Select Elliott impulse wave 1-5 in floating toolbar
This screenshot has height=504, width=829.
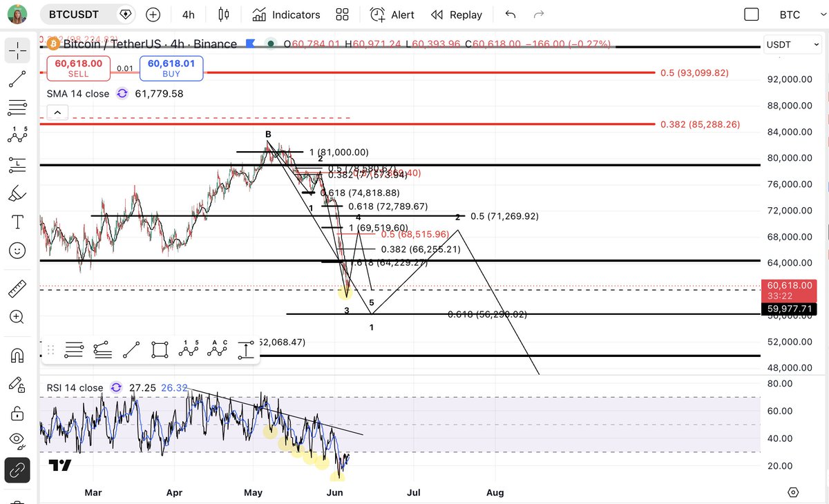tap(189, 349)
